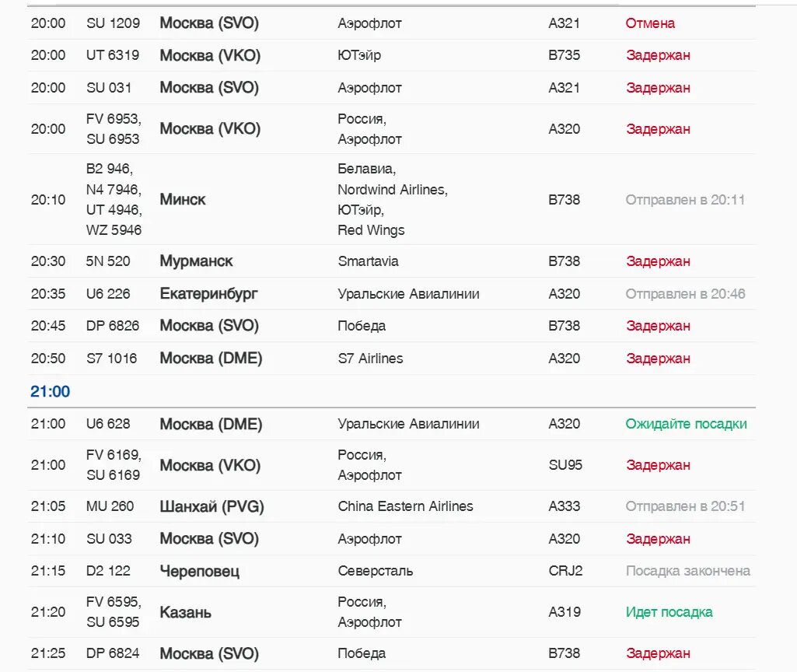The height and width of the screenshot is (672, 797).
Task: Open the Череповец flight entry
Action: [x=199, y=571]
